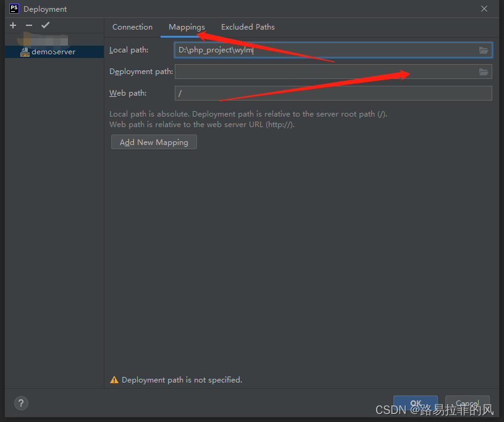Click the PhpStorm logo in title bar
The width and height of the screenshot is (504, 422).
click(x=14, y=9)
